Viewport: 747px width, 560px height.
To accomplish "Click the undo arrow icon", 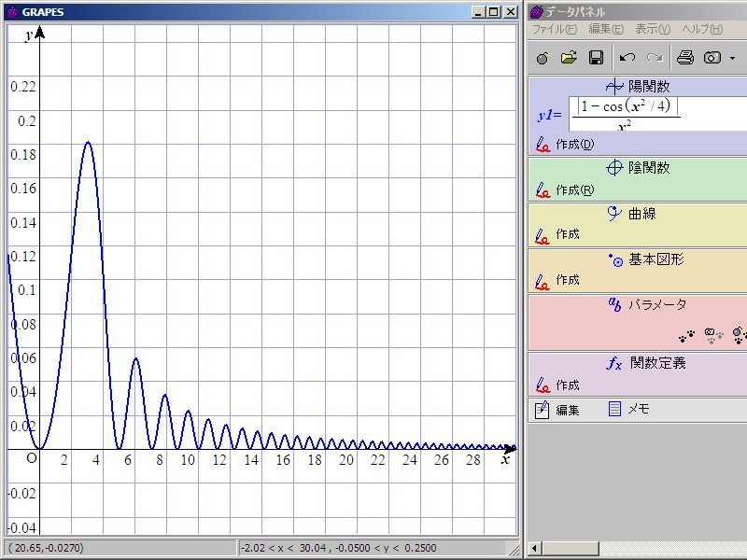I will [627, 58].
